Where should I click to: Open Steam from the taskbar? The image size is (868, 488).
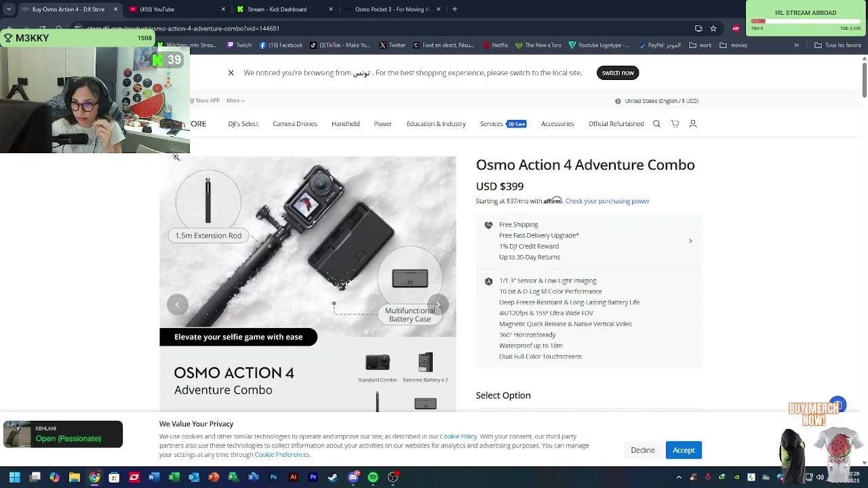coord(333,477)
